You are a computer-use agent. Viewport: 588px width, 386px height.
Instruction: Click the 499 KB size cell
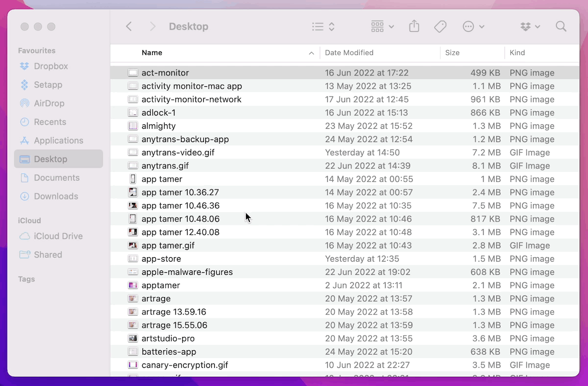click(x=485, y=72)
